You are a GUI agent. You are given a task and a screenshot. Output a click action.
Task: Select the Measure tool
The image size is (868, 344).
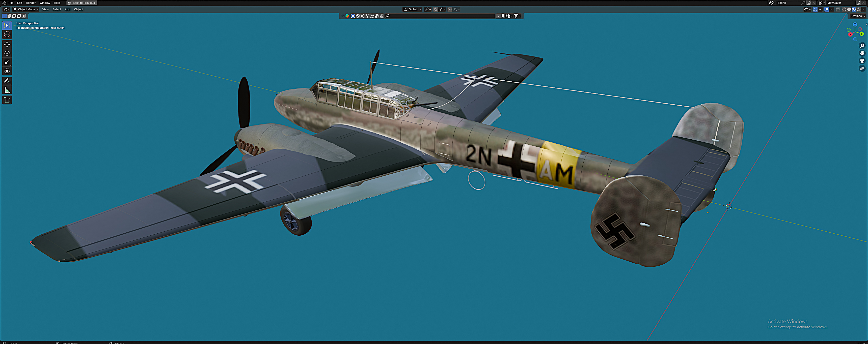click(x=7, y=89)
